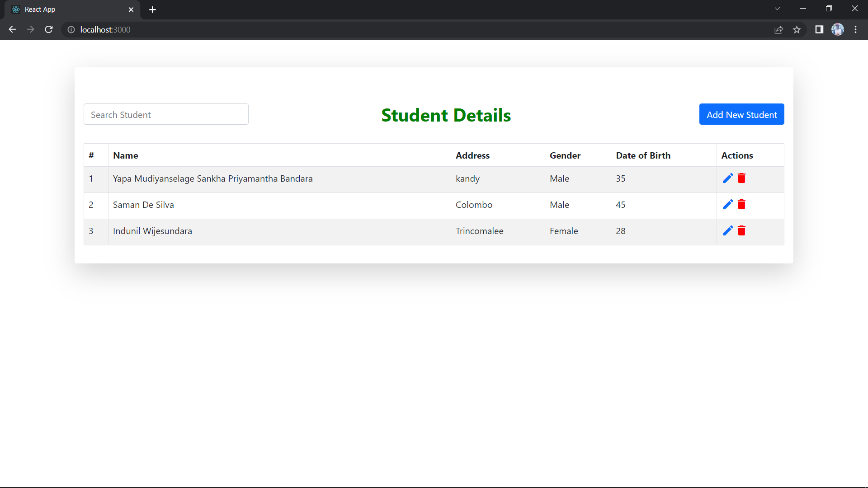868x488 pixels.
Task: Delete Saman De Silva using trash icon
Action: [x=741, y=204]
